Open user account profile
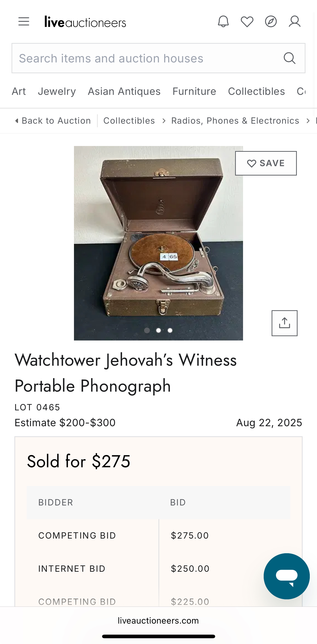 [294, 22]
